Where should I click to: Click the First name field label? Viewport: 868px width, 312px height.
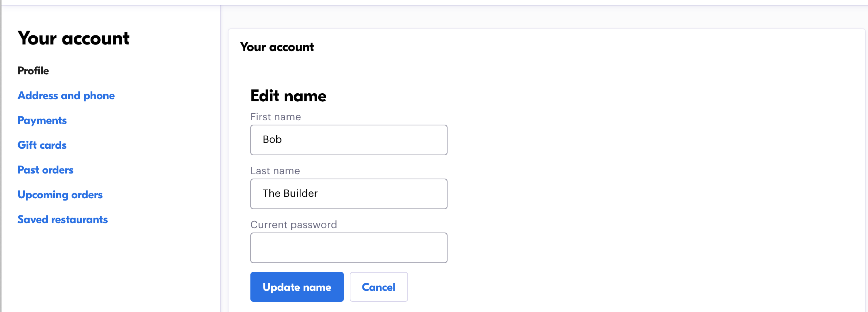point(276,117)
